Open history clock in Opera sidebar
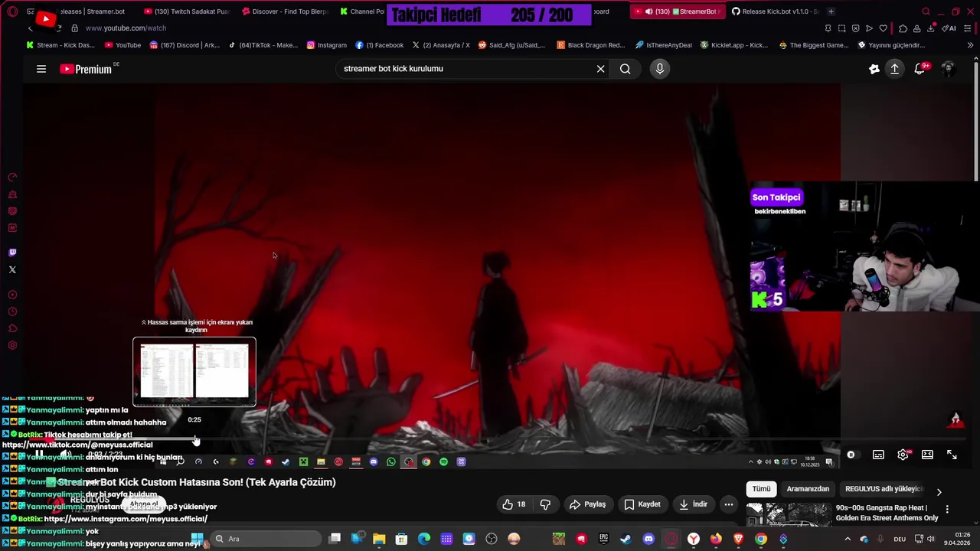Viewport: 980px width, 551px height. click(x=12, y=311)
